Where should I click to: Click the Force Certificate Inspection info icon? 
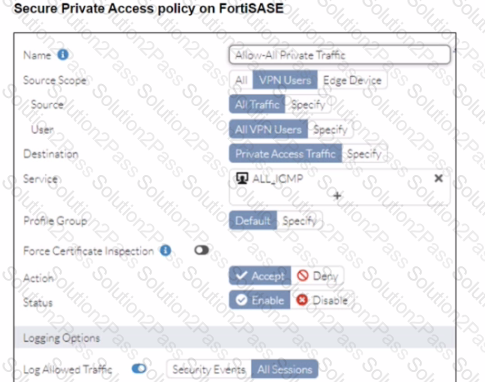tap(165, 250)
